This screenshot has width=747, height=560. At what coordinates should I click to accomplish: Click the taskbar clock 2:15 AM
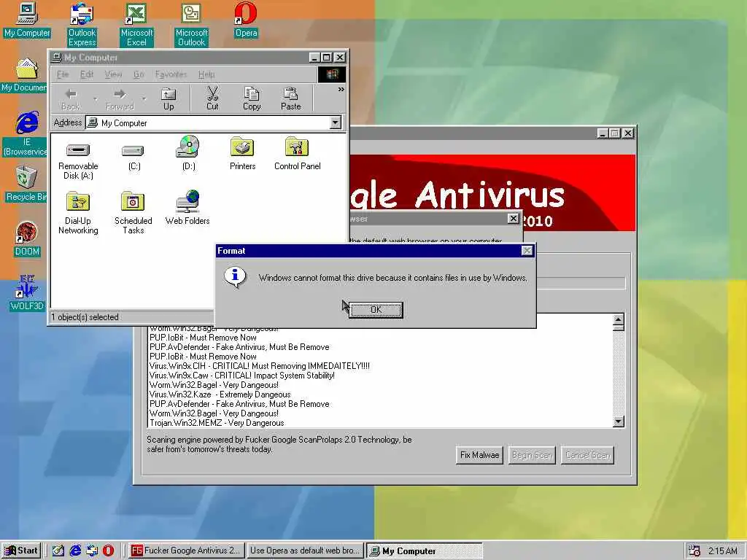(723, 551)
